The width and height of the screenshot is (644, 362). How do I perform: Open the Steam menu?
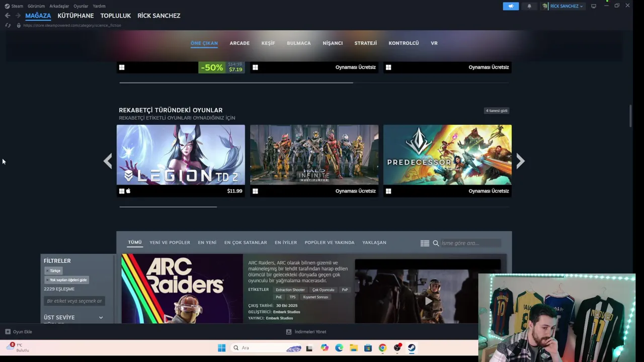[x=17, y=6]
